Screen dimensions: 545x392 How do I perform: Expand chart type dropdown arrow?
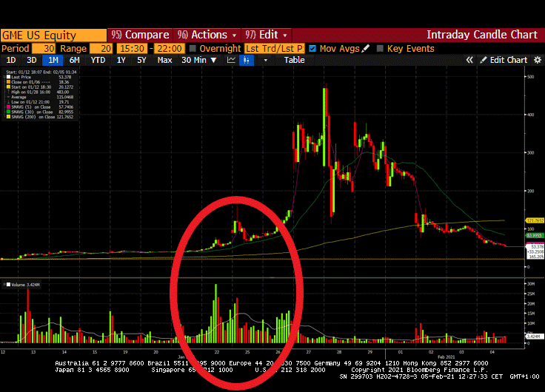(266, 60)
